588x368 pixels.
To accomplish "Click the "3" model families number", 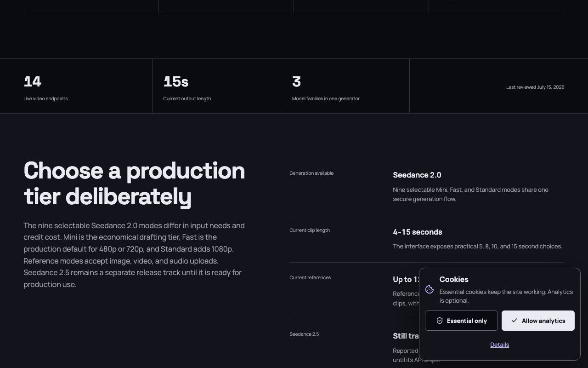I will [x=296, y=81].
